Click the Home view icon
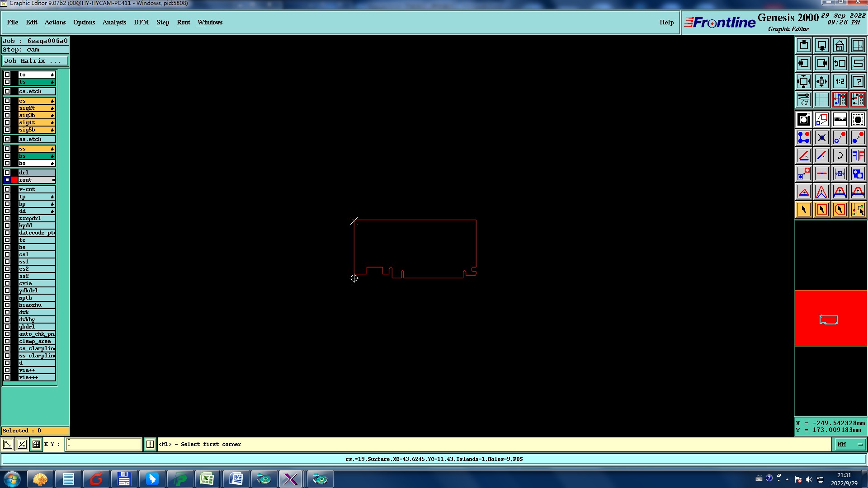 pos(840,45)
